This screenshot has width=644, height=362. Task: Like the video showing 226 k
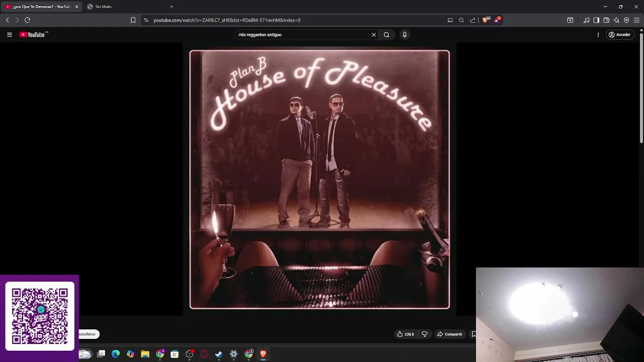coord(406,334)
